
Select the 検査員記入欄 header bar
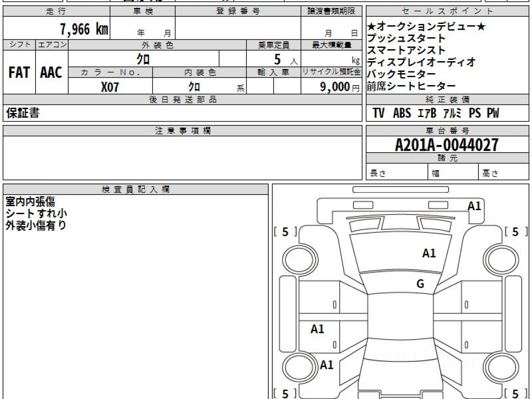coord(136,189)
